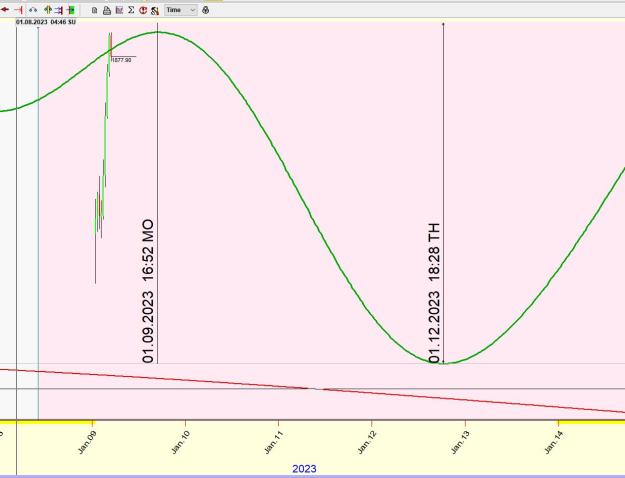The image size is (625, 478).
Task: Click the Jan.14 axis label
Action: (x=554, y=442)
